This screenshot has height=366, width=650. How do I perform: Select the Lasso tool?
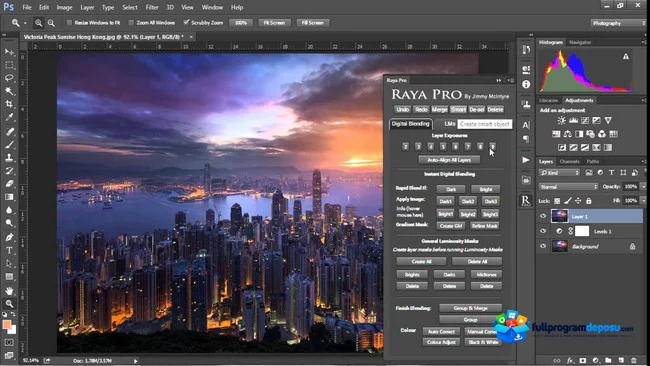[9, 78]
